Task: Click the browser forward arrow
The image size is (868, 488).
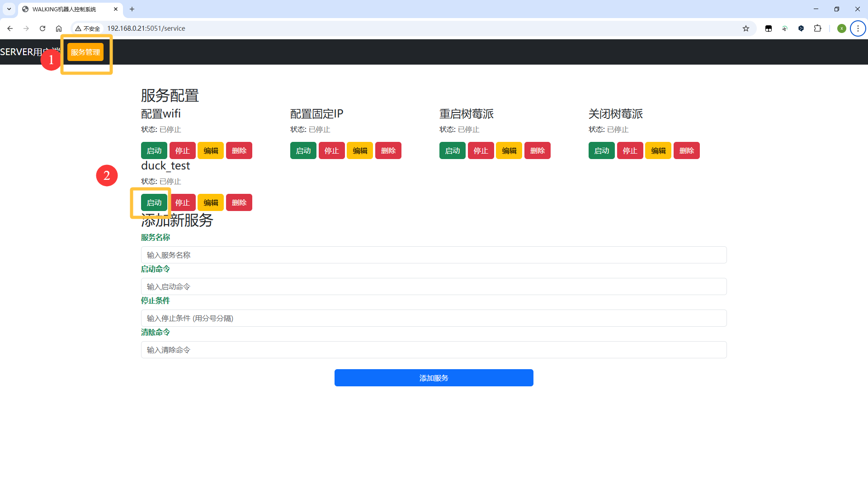Action: pyautogui.click(x=26, y=28)
